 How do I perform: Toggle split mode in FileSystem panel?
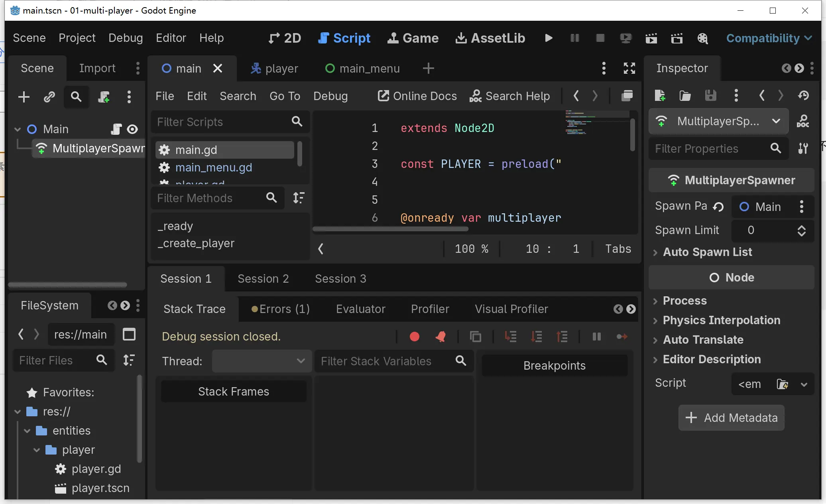tap(129, 334)
